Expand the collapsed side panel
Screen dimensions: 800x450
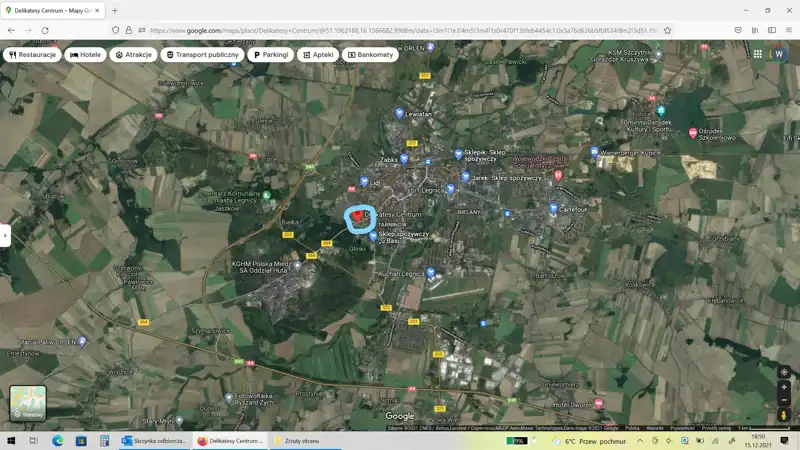[5, 235]
